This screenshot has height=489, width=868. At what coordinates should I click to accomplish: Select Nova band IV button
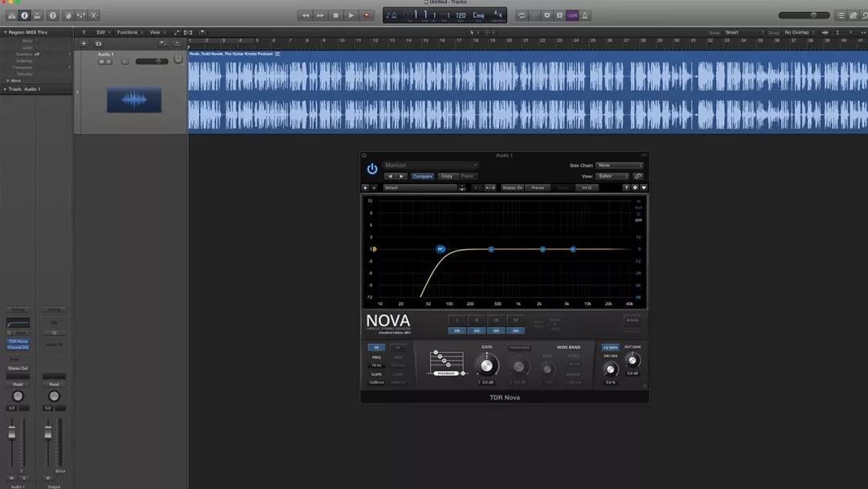[x=515, y=320]
